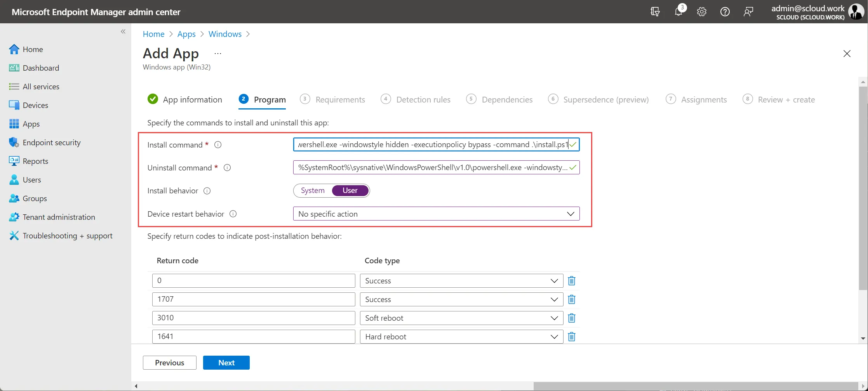The width and height of the screenshot is (868, 391).
Task: Click the horizontal scrollbar left arrow
Action: [136, 386]
